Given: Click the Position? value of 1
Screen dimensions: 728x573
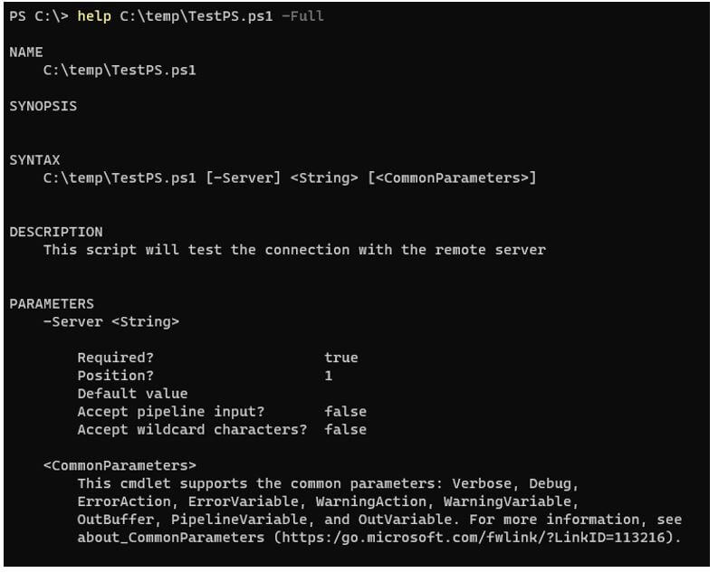Looking at the screenshot, I should pyautogui.click(x=329, y=375).
